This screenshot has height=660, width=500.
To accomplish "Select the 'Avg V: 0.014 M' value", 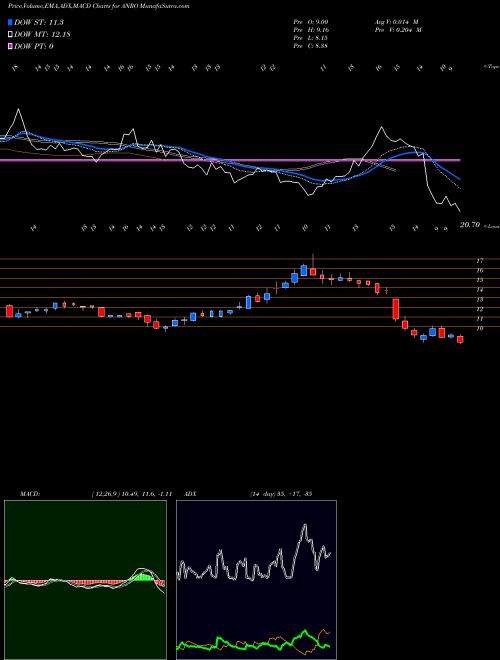I will click(396, 22).
